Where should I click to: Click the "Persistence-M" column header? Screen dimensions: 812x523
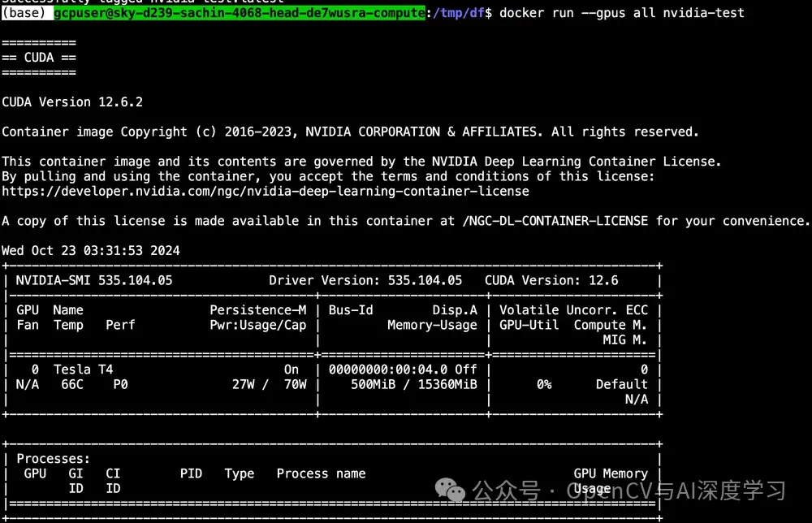point(258,310)
